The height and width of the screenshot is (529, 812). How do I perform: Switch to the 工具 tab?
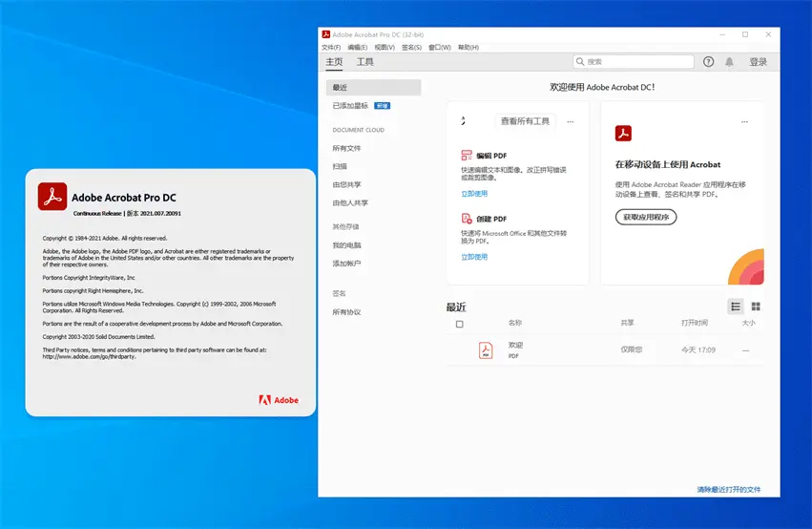click(364, 62)
